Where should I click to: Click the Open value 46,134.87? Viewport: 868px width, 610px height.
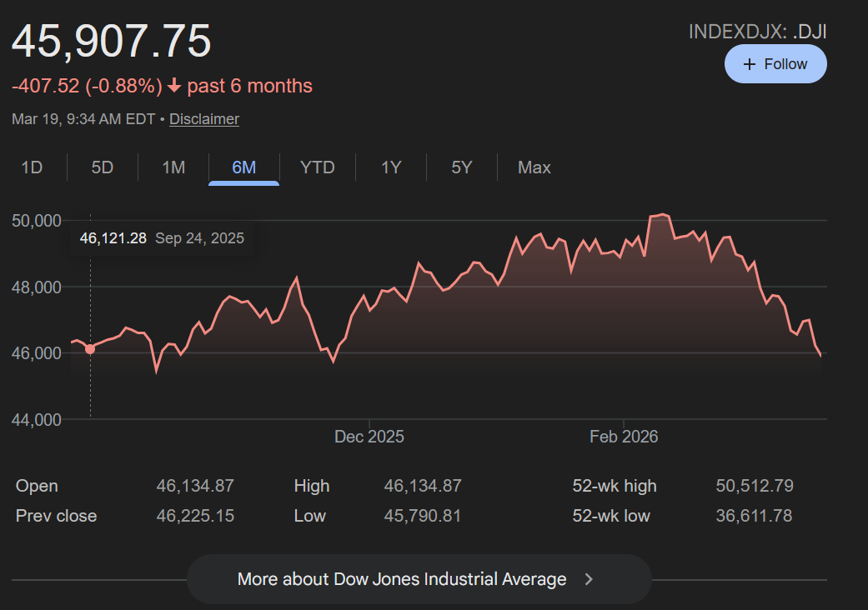pyautogui.click(x=195, y=486)
